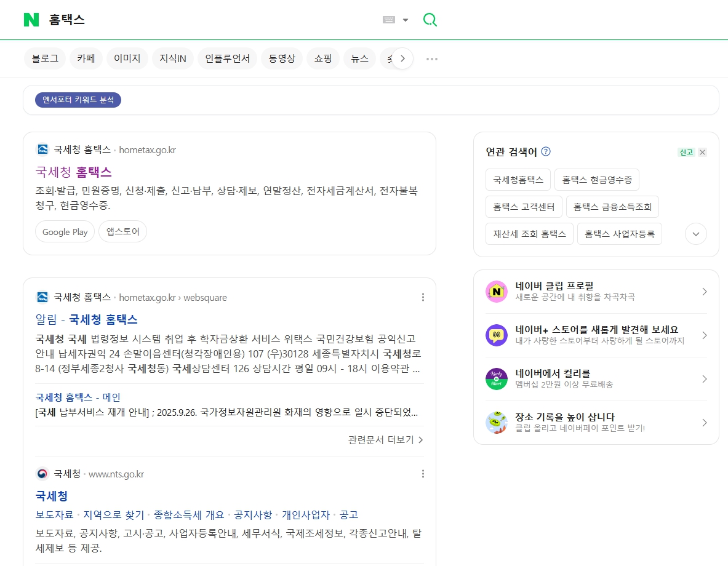Click the 네이버에서 컬리를 promo title
The image size is (728, 566).
pyautogui.click(x=553, y=373)
